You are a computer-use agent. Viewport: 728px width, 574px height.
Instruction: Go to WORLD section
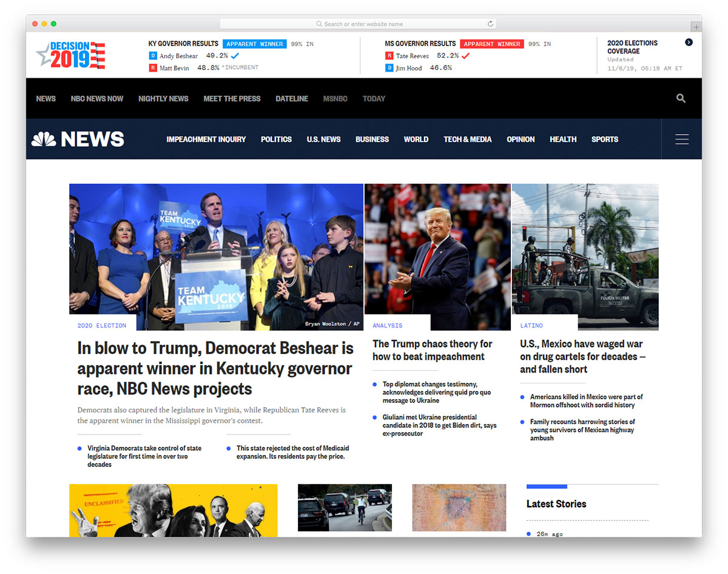(416, 139)
